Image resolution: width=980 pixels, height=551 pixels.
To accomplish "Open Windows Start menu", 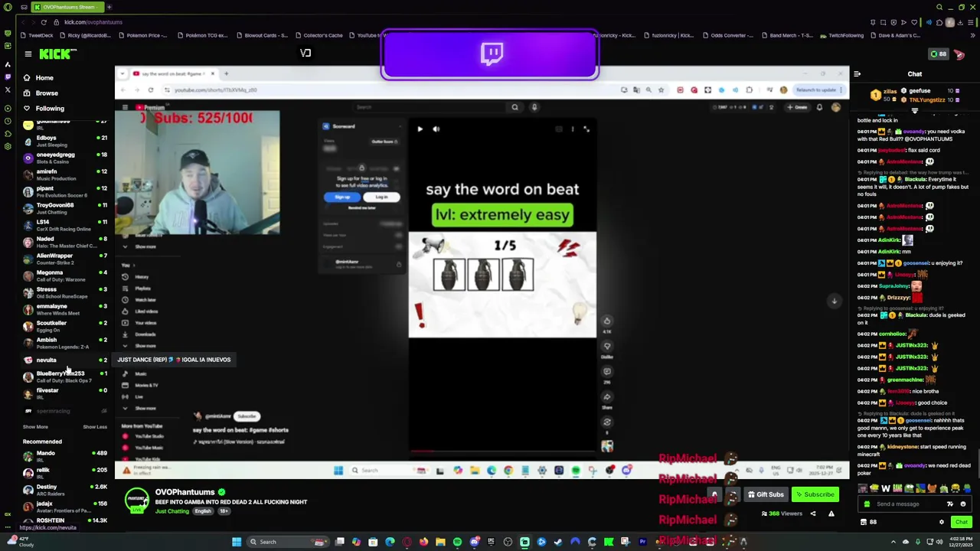I will tap(237, 543).
